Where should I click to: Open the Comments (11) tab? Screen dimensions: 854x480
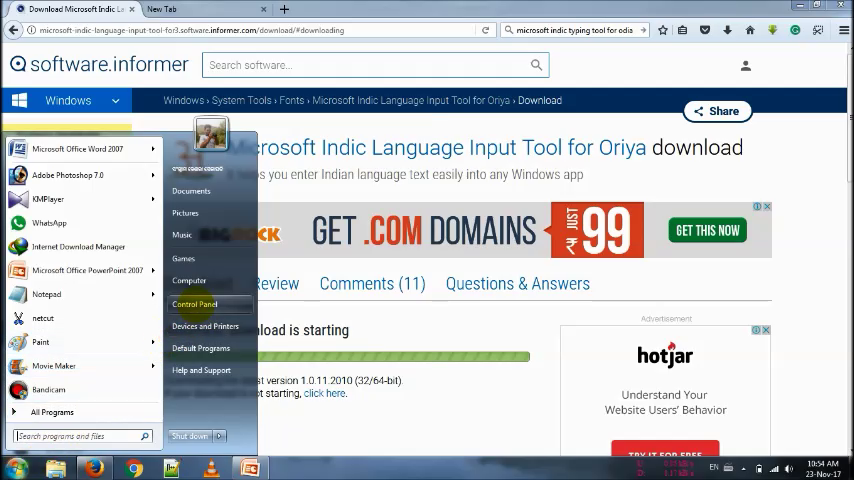pyautogui.click(x=373, y=284)
